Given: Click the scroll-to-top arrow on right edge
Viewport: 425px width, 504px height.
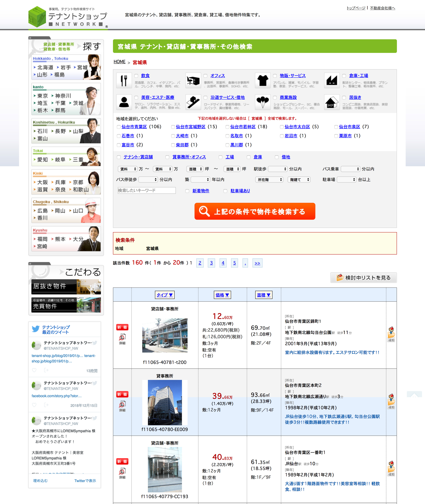Looking at the screenshot, I should (x=414, y=394).
